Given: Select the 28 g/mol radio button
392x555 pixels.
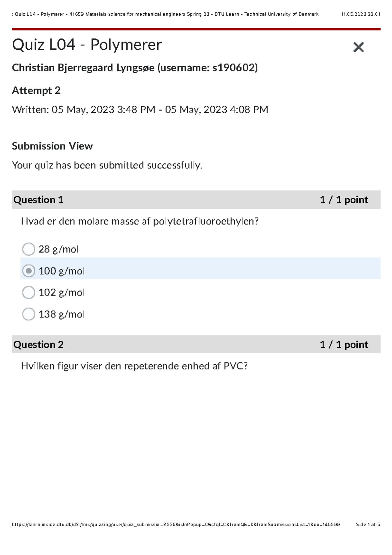Looking at the screenshot, I should tap(29, 249).
